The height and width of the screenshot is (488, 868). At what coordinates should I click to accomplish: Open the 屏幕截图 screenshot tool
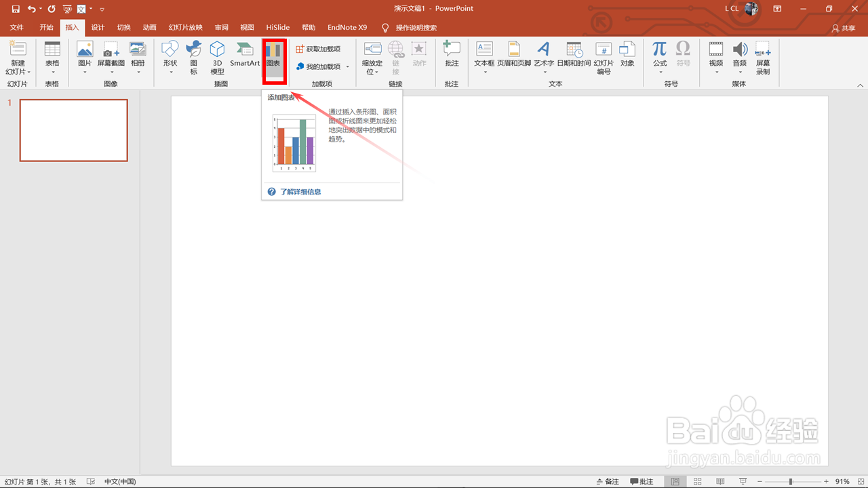point(111,58)
